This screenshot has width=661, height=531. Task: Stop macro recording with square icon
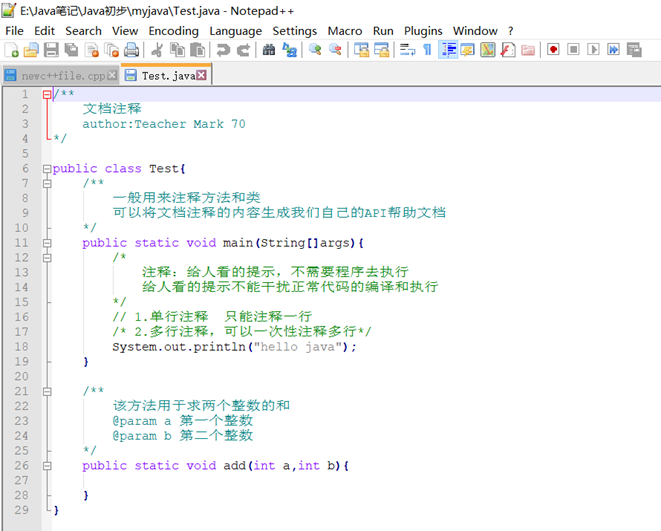coord(573,50)
